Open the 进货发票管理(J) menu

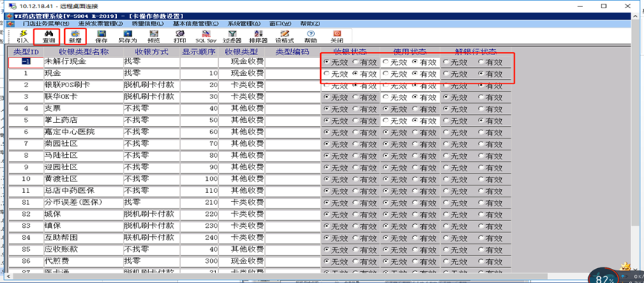pyautogui.click(x=101, y=24)
